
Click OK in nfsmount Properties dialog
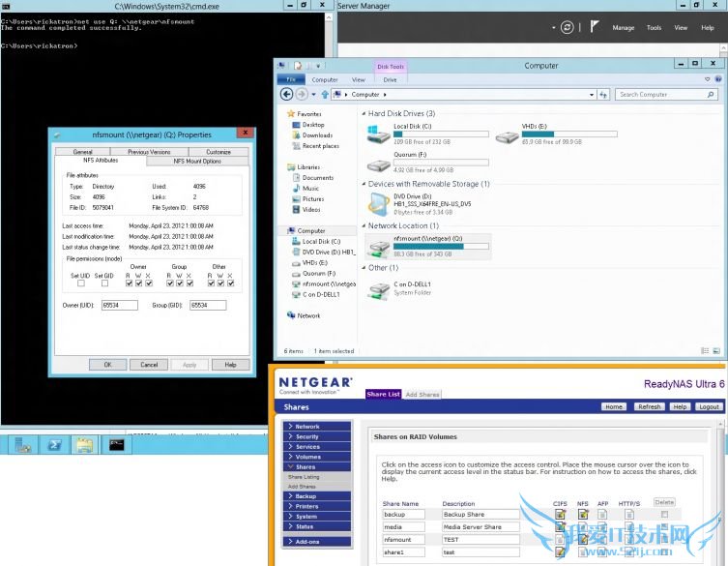click(x=107, y=365)
